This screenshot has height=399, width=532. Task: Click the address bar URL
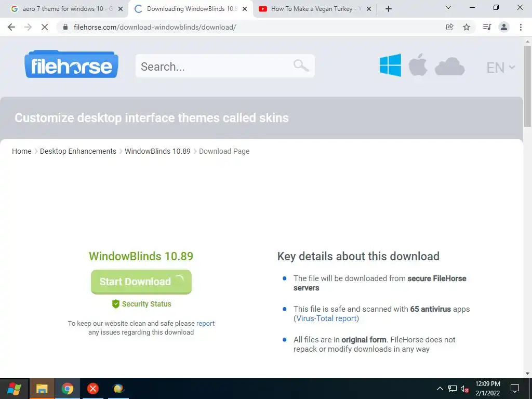tap(155, 27)
